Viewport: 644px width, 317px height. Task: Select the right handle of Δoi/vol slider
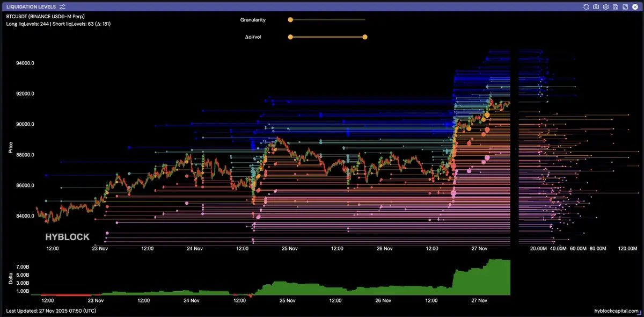(x=365, y=37)
